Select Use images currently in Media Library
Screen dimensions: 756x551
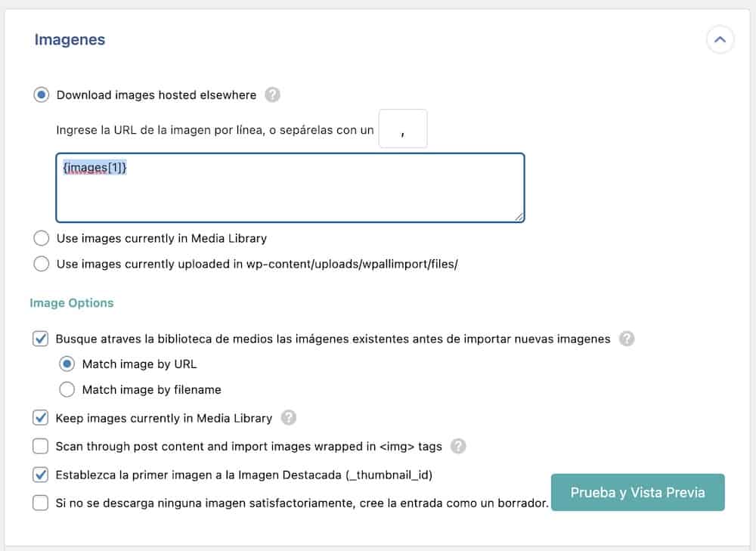(42, 238)
